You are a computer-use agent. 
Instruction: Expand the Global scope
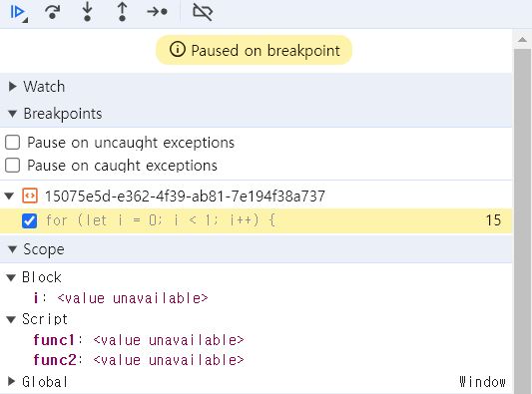tap(11, 381)
